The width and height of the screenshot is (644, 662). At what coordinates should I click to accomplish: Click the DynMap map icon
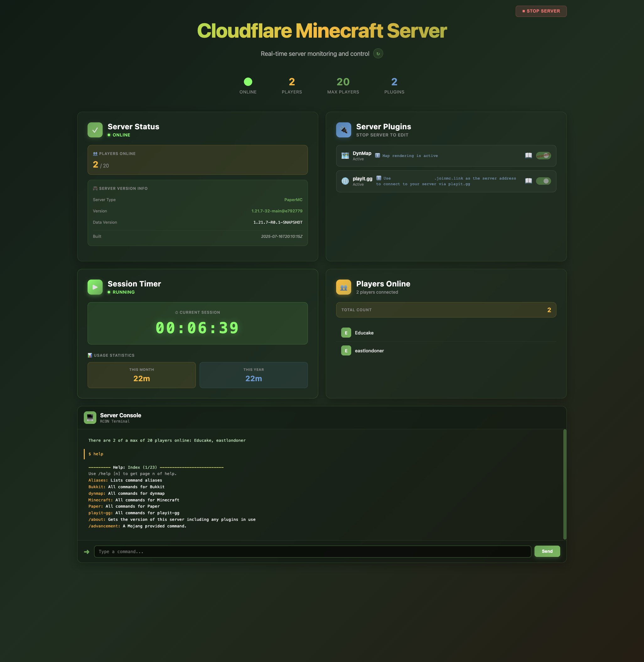tap(345, 156)
